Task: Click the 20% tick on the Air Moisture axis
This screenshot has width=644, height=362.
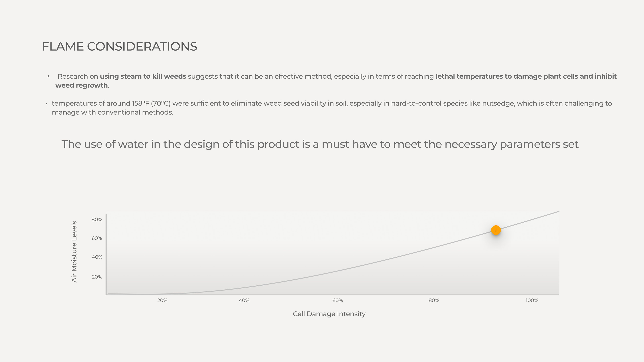Action: tap(97, 277)
